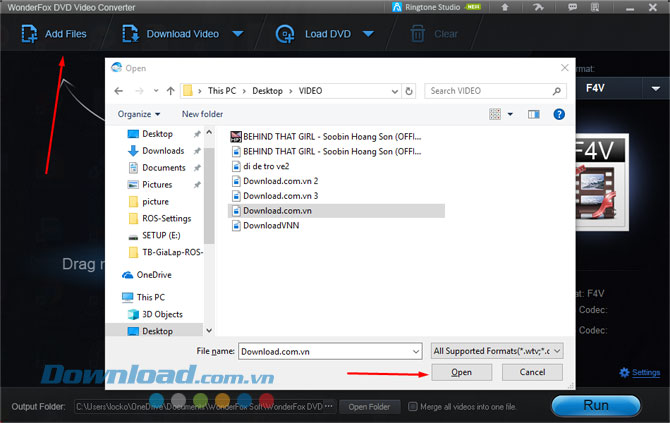Click the search magnifier icon
Image resolution: width=670 pixels, height=423 pixels.
click(x=556, y=91)
